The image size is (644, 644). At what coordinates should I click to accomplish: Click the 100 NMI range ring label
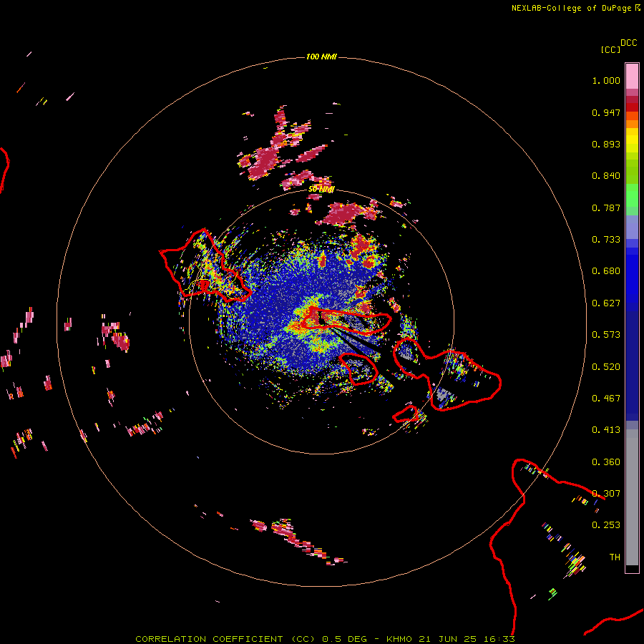point(321,57)
